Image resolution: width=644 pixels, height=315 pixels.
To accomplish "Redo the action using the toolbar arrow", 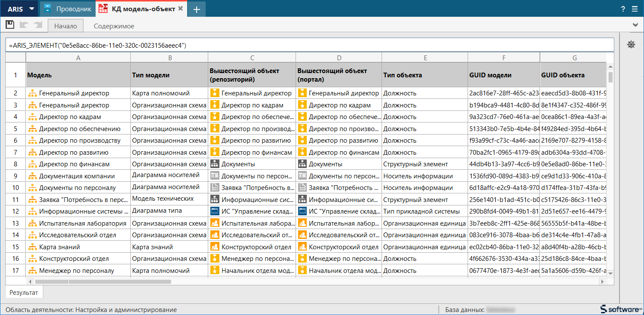I will [38, 25].
